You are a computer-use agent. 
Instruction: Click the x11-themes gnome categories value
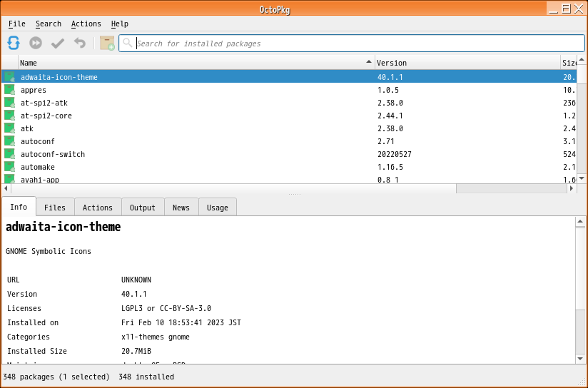156,337
